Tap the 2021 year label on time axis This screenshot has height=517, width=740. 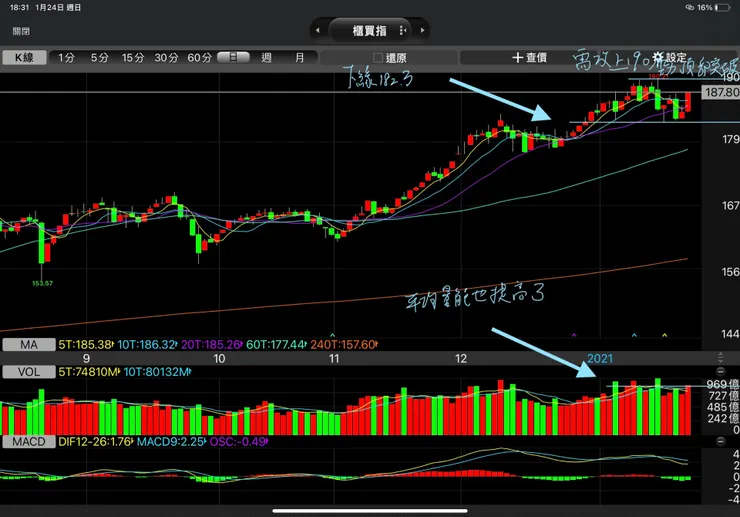coord(600,358)
